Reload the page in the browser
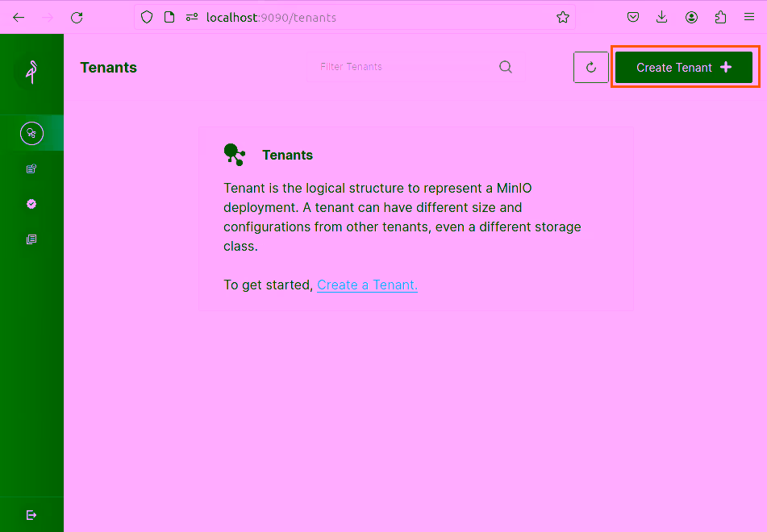 [x=77, y=17]
